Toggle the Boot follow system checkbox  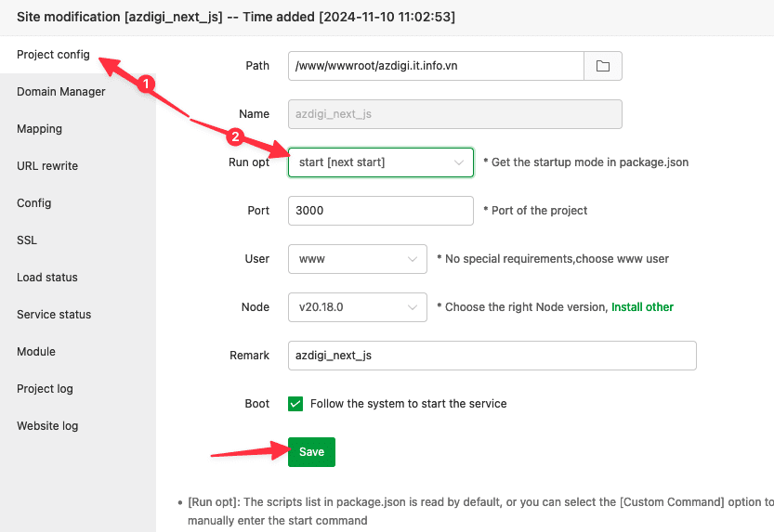pyautogui.click(x=295, y=404)
